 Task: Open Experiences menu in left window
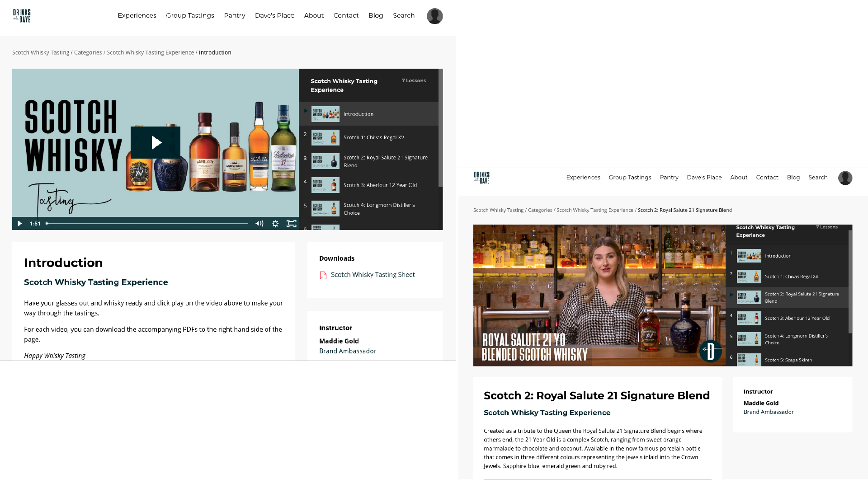(x=137, y=15)
